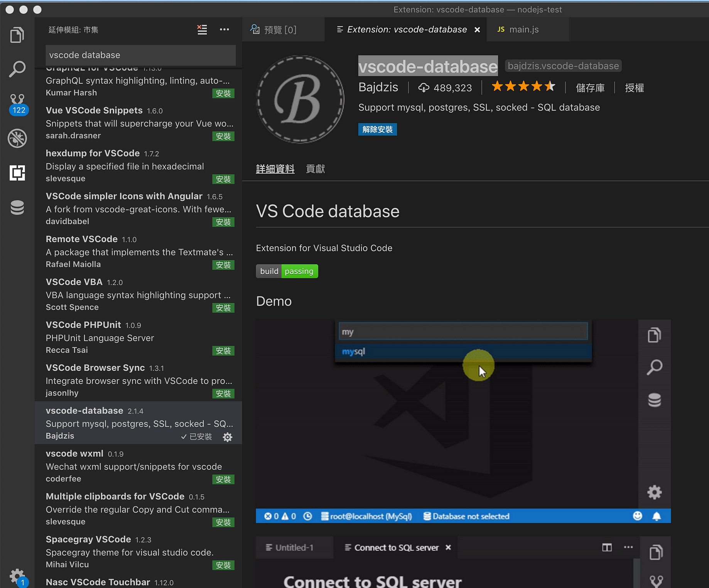The image size is (709, 588).
Task: Open manage gear for vscode-database extension
Action: point(228,437)
